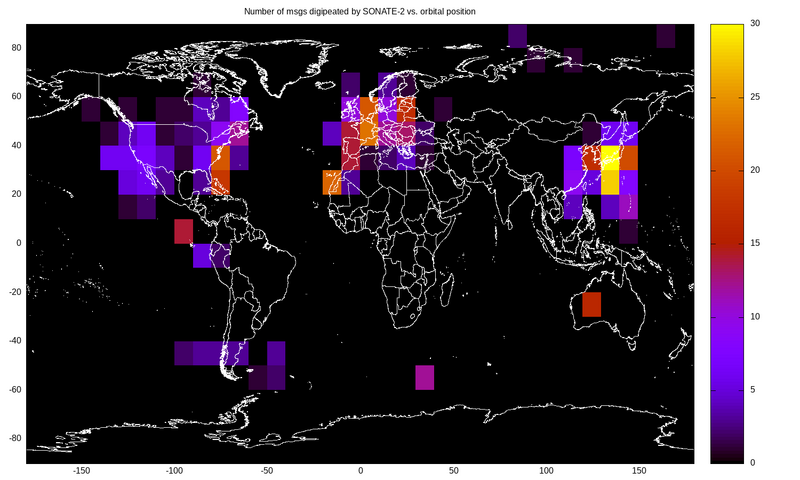The width and height of the screenshot is (800, 480).
Task: Click the plot title about SONATE-2 digipeated messages
Action: (x=360, y=11)
